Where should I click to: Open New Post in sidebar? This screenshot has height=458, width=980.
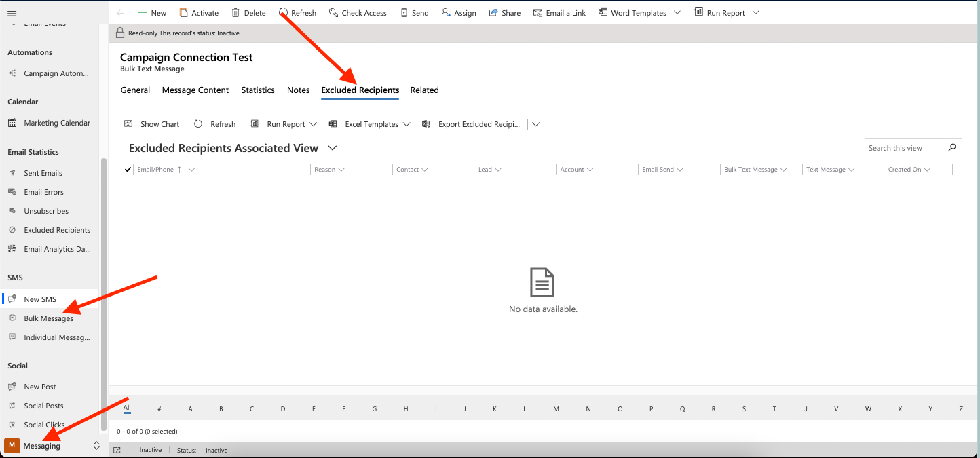[50, 387]
